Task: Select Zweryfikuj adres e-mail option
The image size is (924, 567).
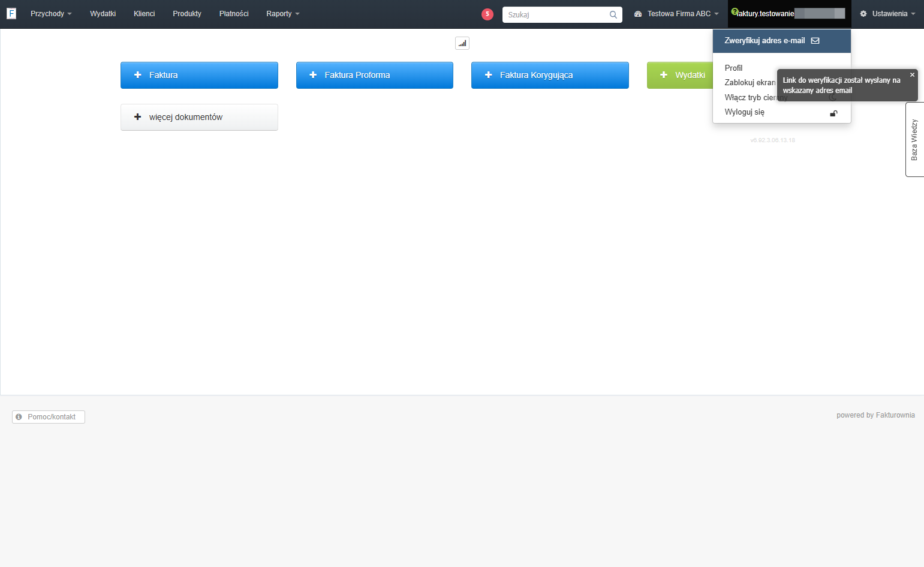Action: (x=781, y=41)
